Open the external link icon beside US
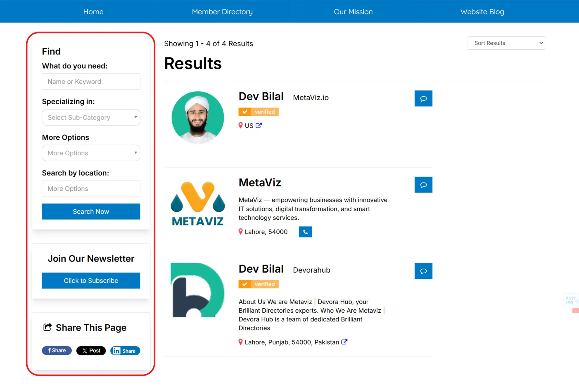The width and height of the screenshot is (579, 392). click(259, 125)
